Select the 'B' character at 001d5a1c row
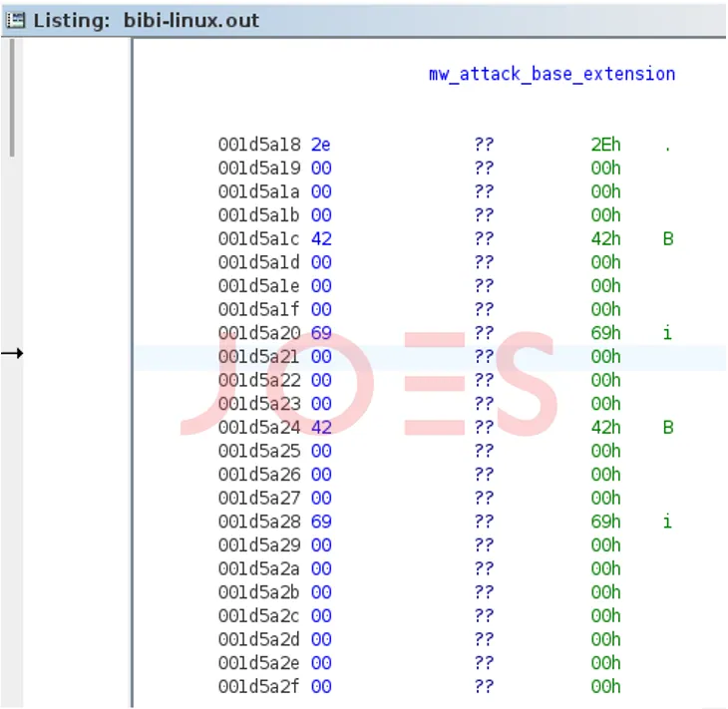The height and width of the screenshot is (709, 728). pyautogui.click(x=668, y=239)
